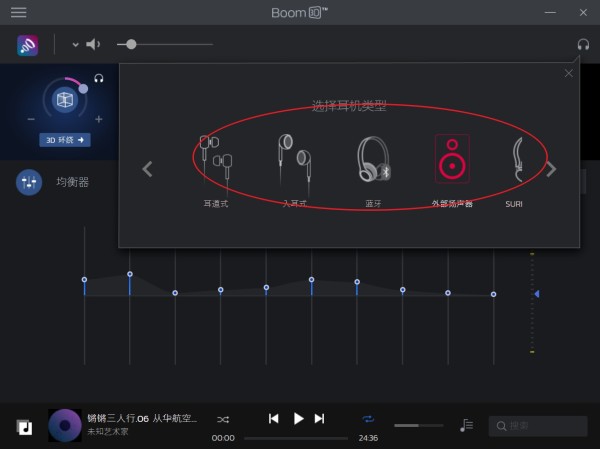Click the headphone type icon in top bar
The height and width of the screenshot is (449, 600).
[x=583, y=45]
